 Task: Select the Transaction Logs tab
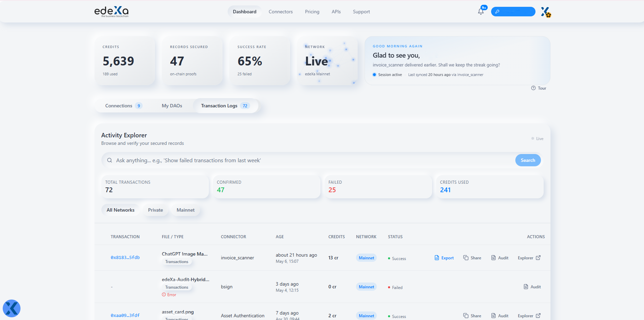(x=226, y=106)
